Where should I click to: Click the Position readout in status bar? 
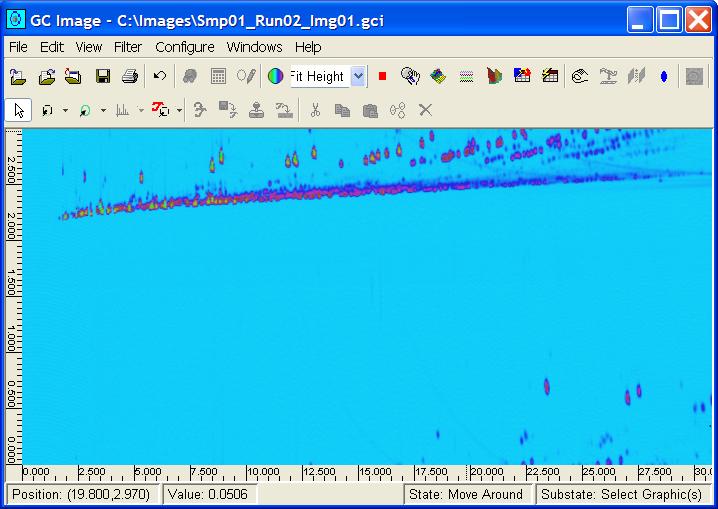pos(82,494)
